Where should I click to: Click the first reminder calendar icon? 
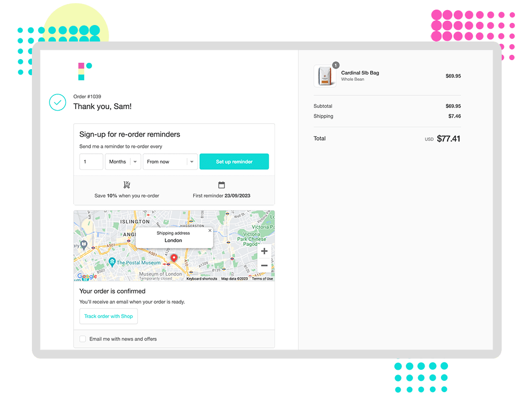pos(221,185)
